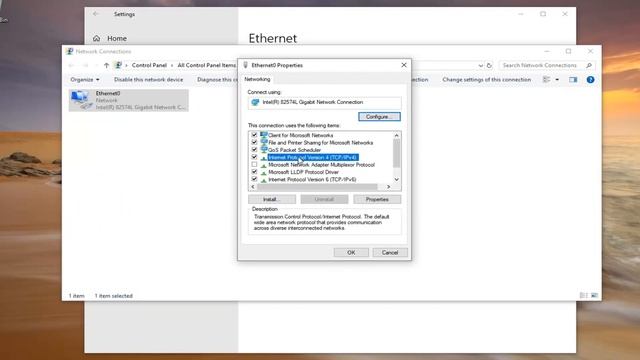
Task: Click the Install button
Action: click(x=272, y=199)
